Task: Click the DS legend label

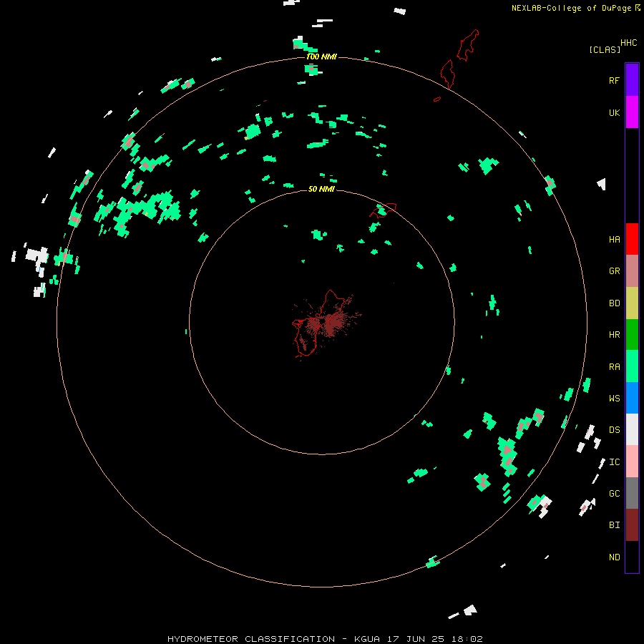Action: point(614,430)
